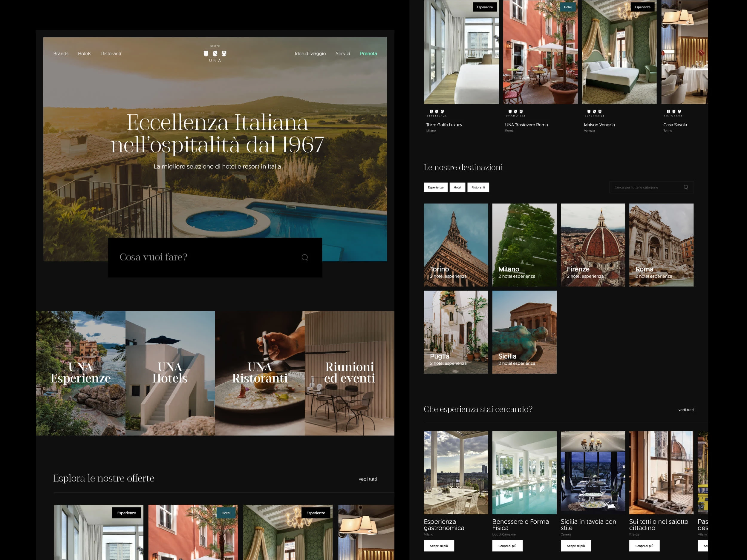Toggle the Ristoranti destinations filter chip
The image size is (747, 560).
coord(478,187)
